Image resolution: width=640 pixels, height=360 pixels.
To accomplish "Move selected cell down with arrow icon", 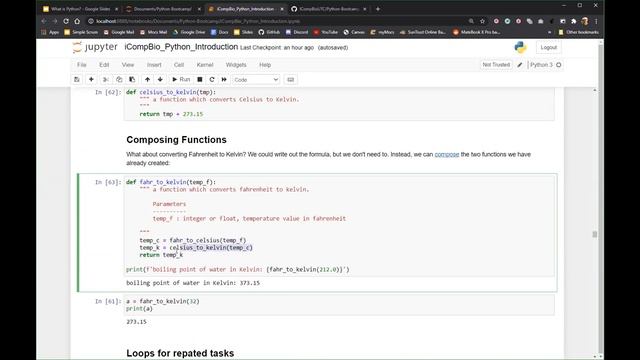I will click(160, 80).
